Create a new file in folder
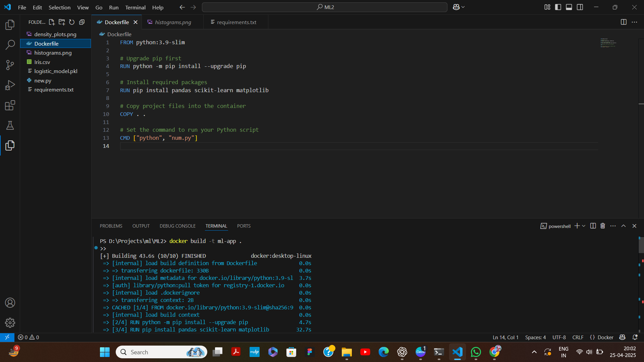The image size is (644, 362). click(x=52, y=22)
